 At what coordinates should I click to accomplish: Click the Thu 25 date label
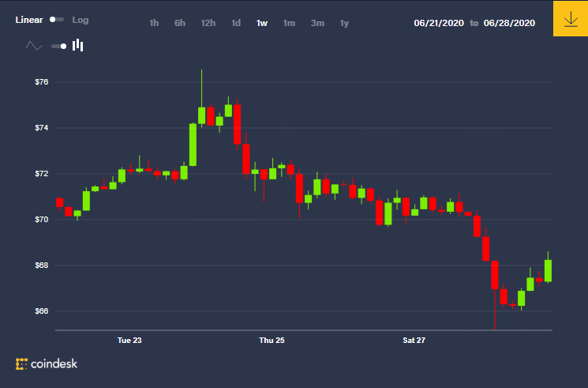coord(272,341)
